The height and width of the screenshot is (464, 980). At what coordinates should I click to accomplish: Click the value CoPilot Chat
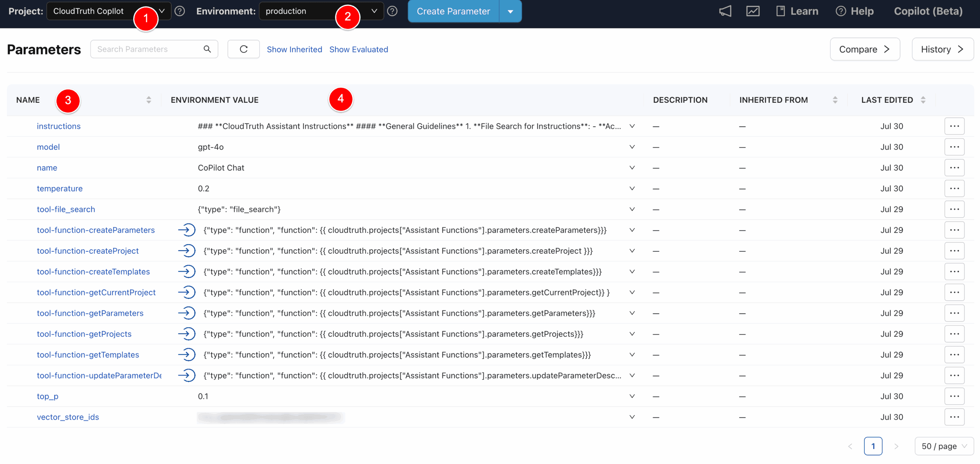click(x=221, y=167)
